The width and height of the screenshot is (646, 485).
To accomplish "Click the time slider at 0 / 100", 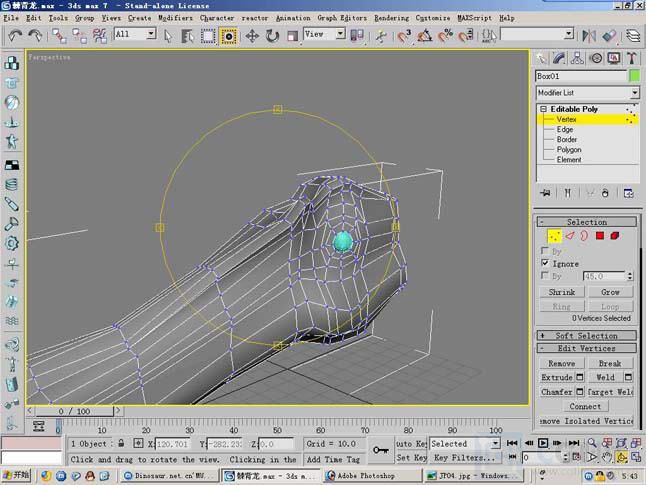I will click(x=74, y=411).
